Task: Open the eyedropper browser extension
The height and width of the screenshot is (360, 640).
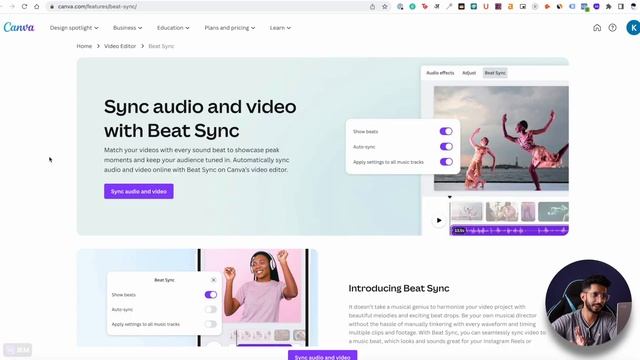Action: pyautogui.click(x=449, y=7)
